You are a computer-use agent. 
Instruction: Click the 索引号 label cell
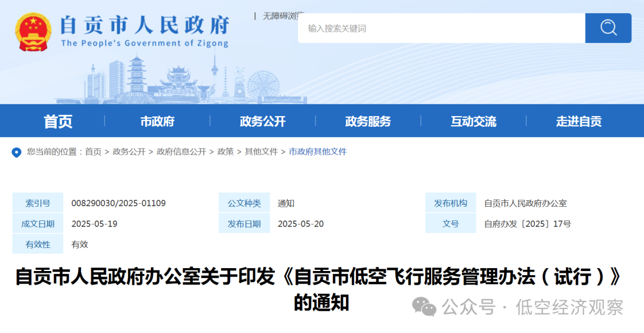(38, 203)
